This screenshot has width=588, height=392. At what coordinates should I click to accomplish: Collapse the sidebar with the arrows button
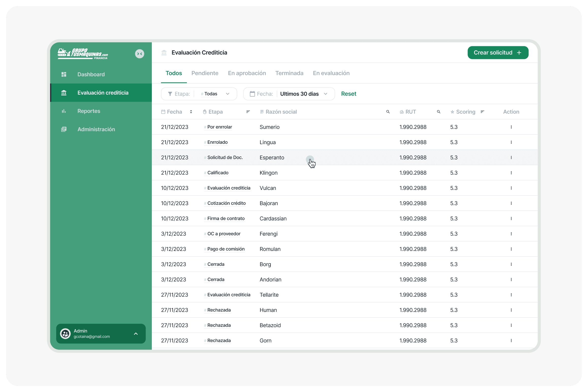pos(139,54)
